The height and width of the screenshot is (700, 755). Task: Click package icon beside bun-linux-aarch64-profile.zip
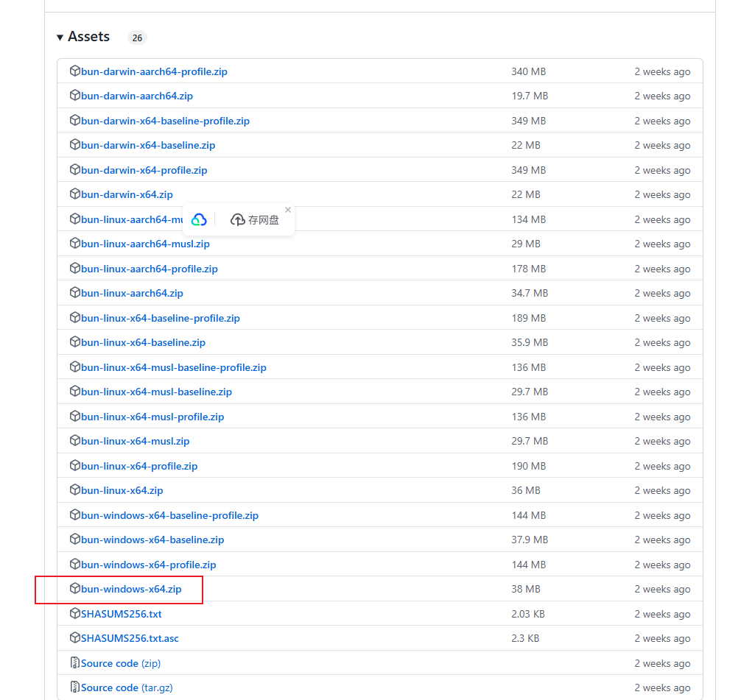[x=74, y=268]
